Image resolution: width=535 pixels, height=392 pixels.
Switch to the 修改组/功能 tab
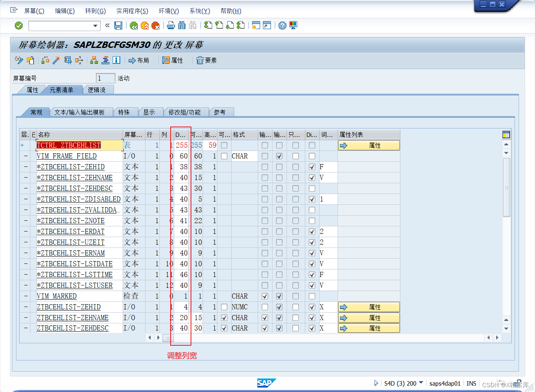point(185,112)
